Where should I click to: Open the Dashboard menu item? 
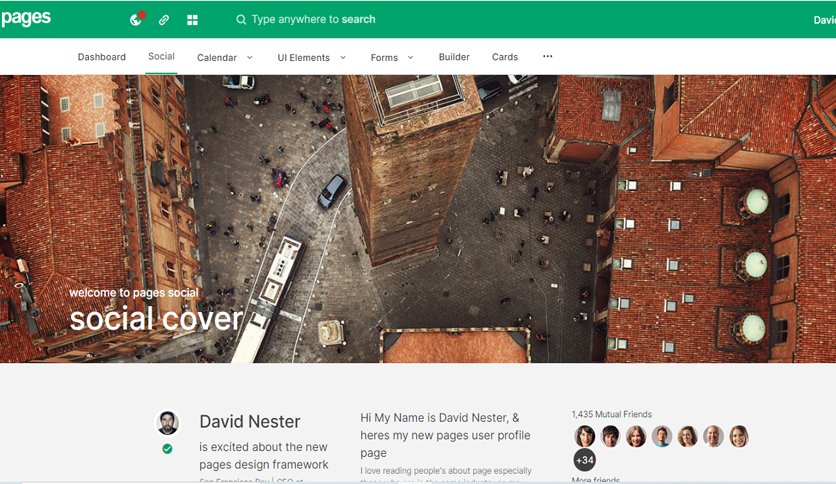102,57
